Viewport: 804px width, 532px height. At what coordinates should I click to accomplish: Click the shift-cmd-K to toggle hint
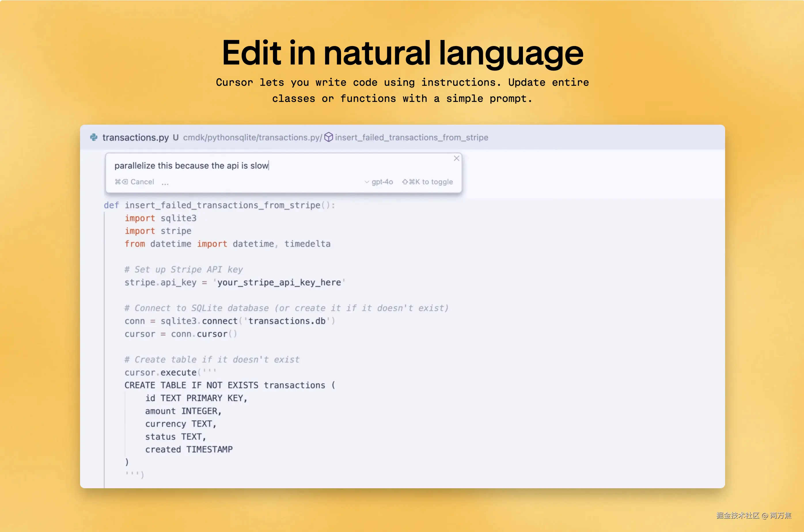[x=427, y=182]
